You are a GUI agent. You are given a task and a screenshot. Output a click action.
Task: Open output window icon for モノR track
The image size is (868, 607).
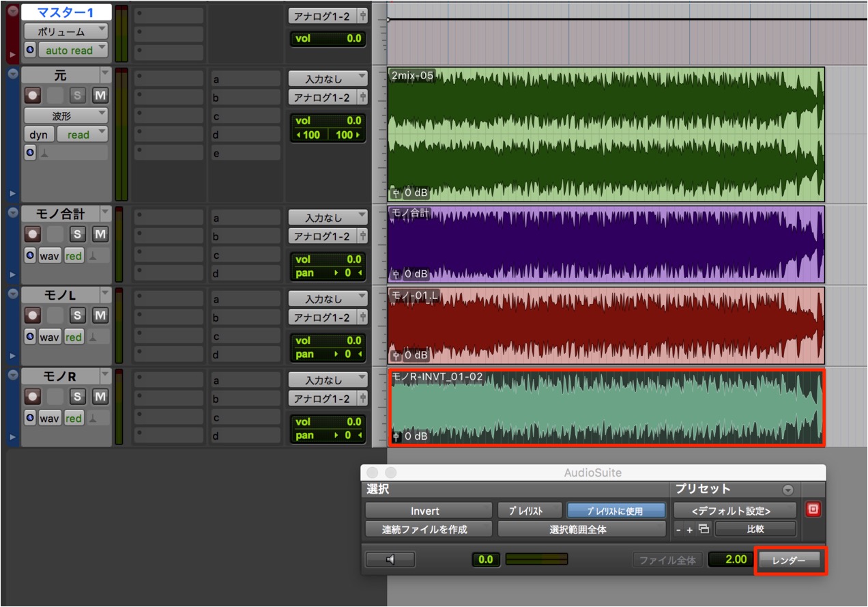(363, 399)
